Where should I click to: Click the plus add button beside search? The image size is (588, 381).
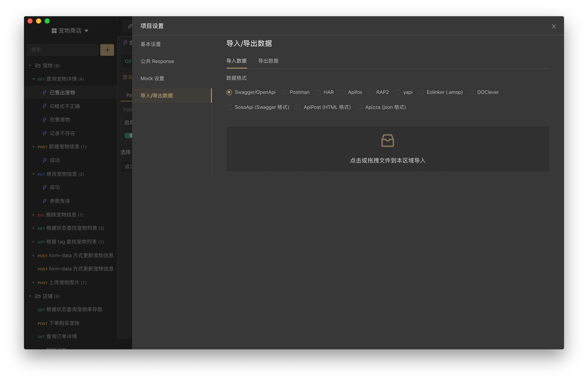point(107,50)
